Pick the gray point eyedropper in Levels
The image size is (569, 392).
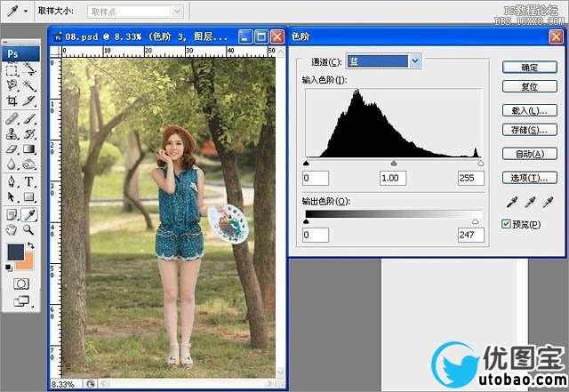pyautogui.click(x=530, y=202)
